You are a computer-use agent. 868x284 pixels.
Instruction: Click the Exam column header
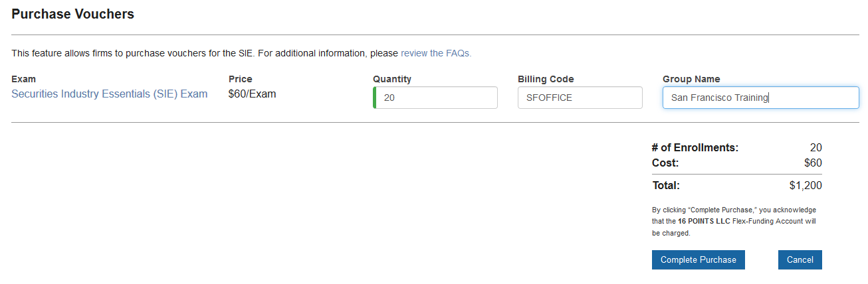point(24,79)
